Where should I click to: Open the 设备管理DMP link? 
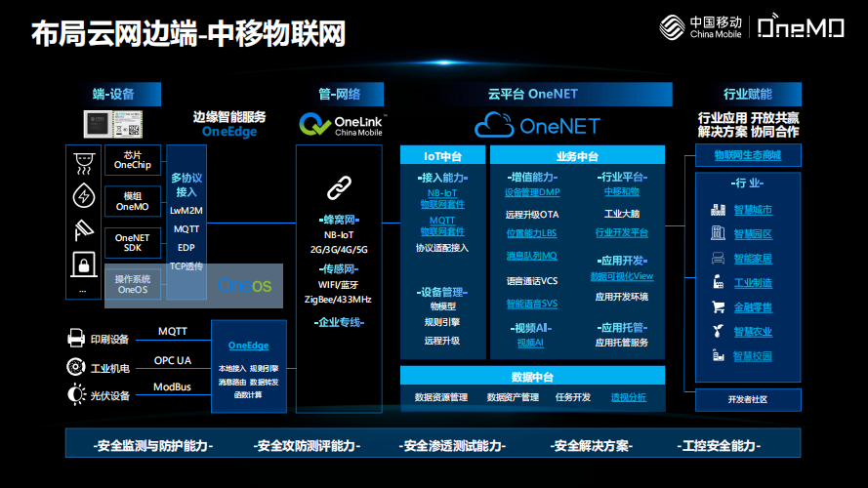pyautogui.click(x=532, y=192)
